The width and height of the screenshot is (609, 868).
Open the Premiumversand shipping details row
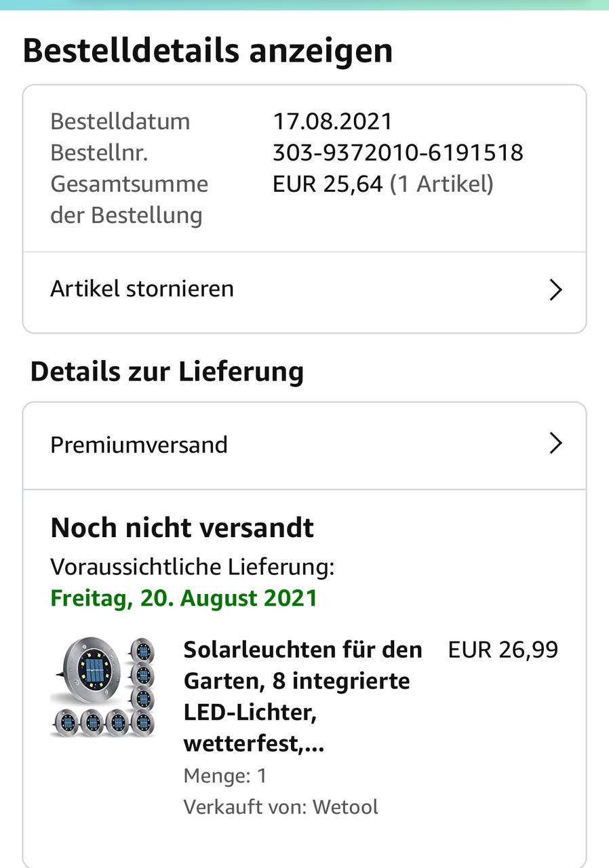pyautogui.click(x=139, y=445)
